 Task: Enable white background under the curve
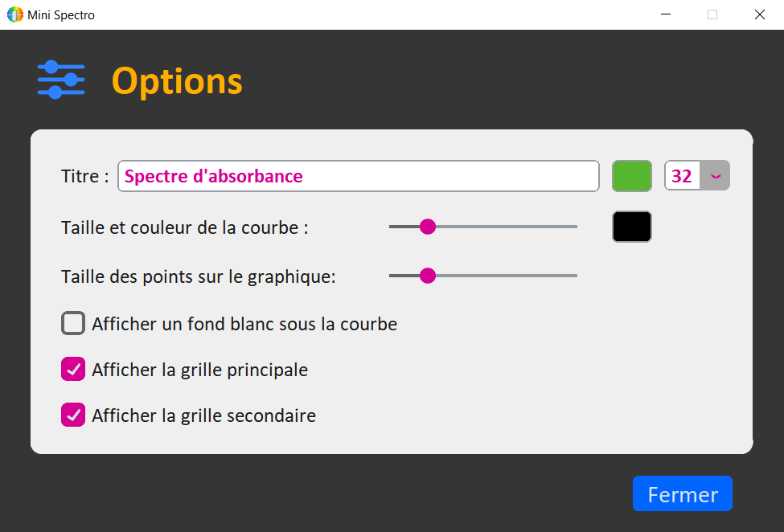(x=74, y=324)
